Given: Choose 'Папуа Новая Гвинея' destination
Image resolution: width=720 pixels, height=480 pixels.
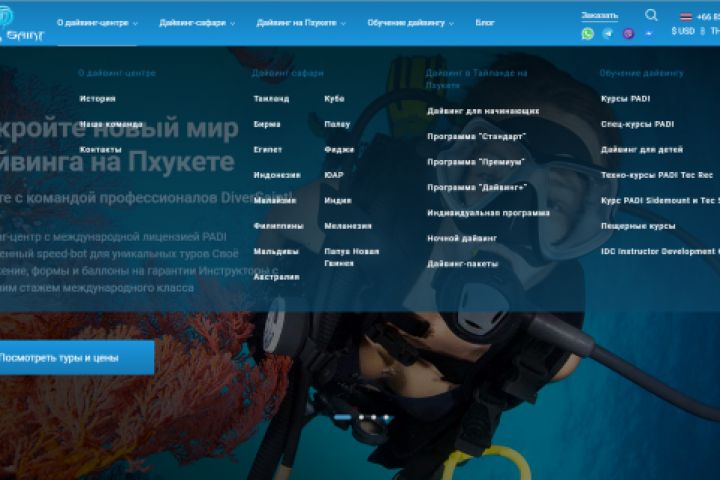Looking at the screenshot, I should coord(352,258).
